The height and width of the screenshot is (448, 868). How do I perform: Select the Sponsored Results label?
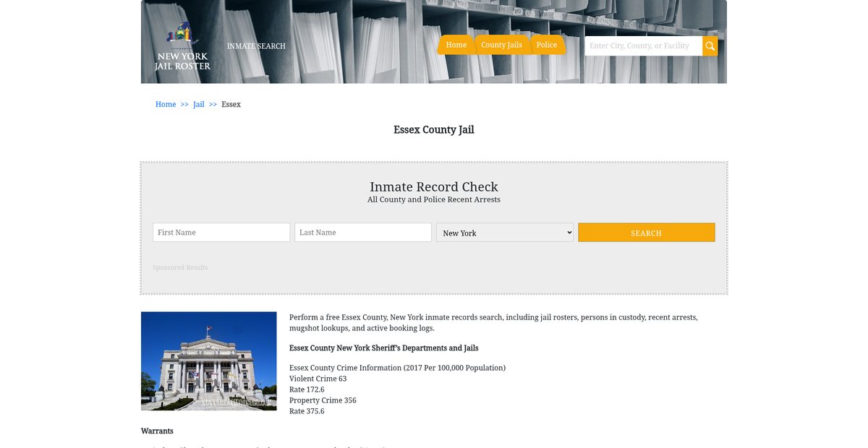[x=180, y=268]
